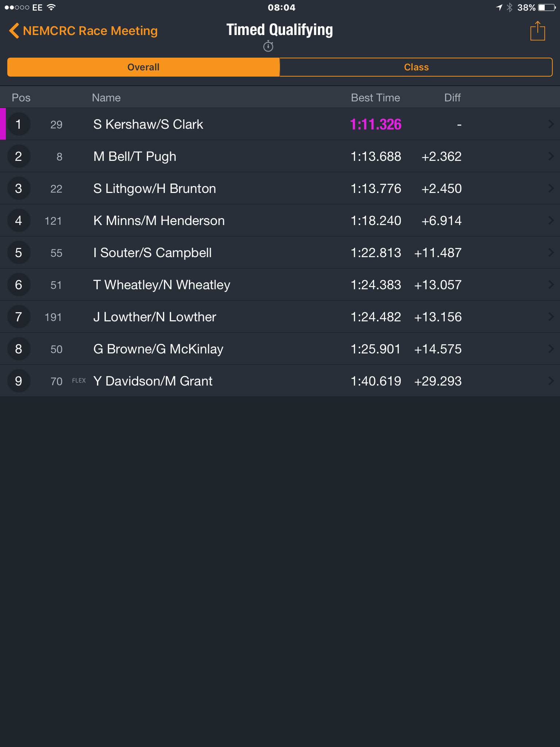This screenshot has width=560, height=747.
Task: Tap the share icon in the header
Action: point(537,31)
